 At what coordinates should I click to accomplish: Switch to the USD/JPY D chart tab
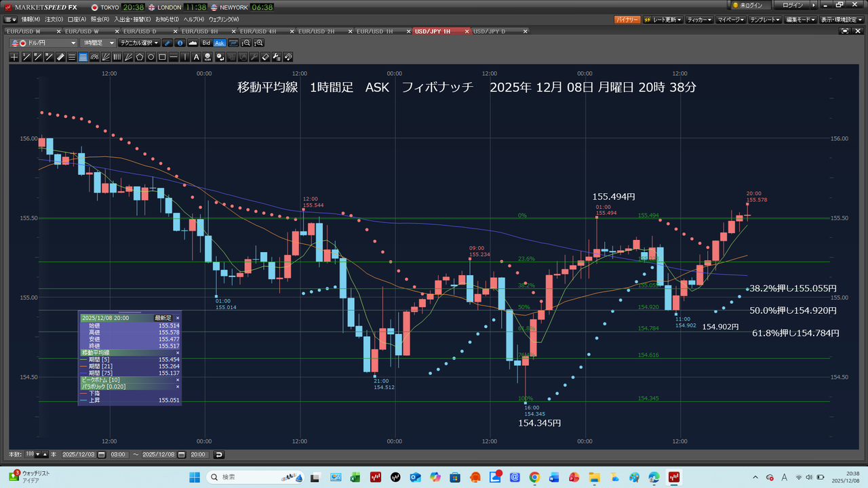(x=490, y=31)
